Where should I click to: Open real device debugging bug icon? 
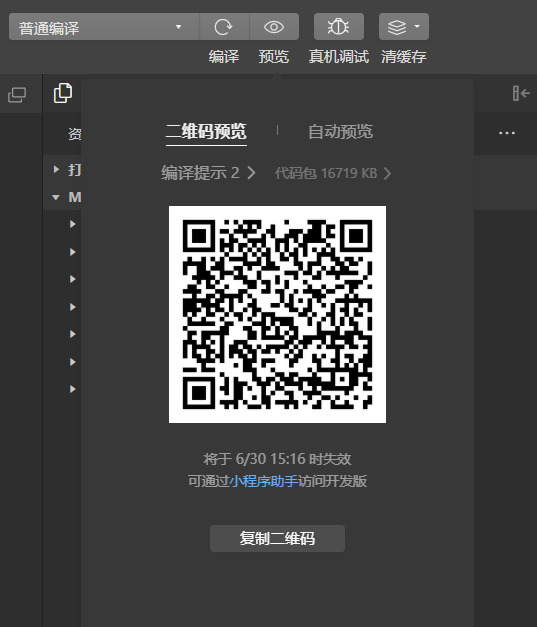point(339,27)
